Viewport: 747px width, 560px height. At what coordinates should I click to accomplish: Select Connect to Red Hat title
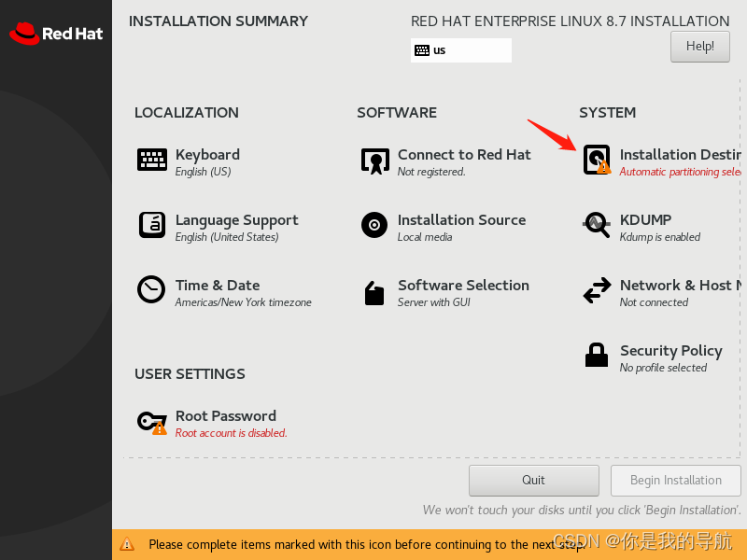tap(464, 155)
